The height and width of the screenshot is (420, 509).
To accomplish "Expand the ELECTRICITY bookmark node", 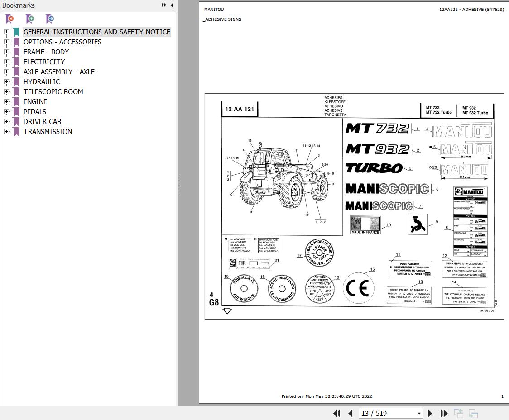I will (x=6, y=62).
